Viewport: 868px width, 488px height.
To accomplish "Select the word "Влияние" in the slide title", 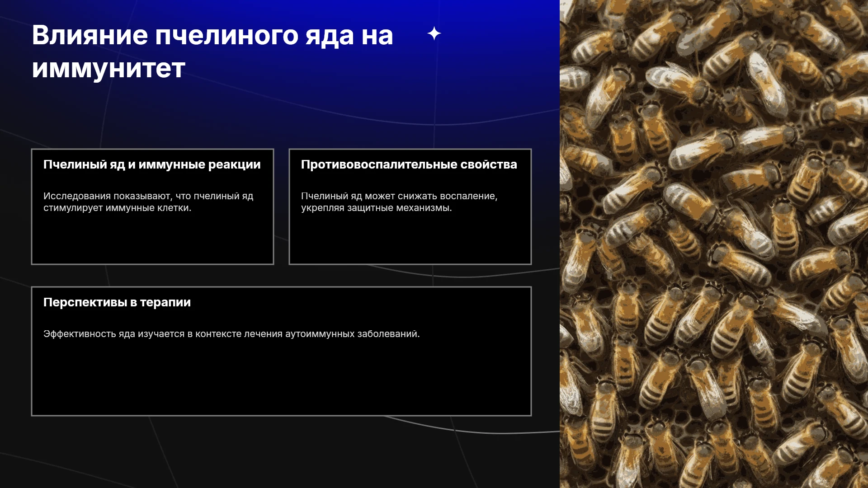I will point(90,35).
